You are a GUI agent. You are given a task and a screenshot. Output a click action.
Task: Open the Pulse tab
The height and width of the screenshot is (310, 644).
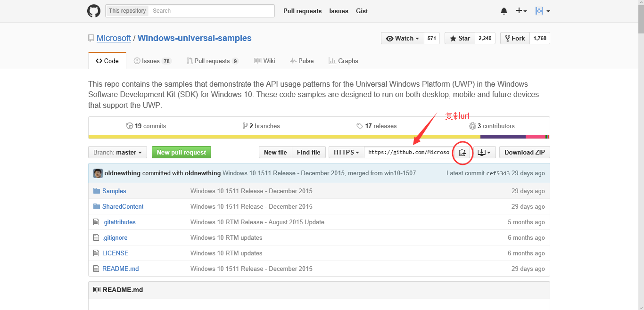point(302,61)
